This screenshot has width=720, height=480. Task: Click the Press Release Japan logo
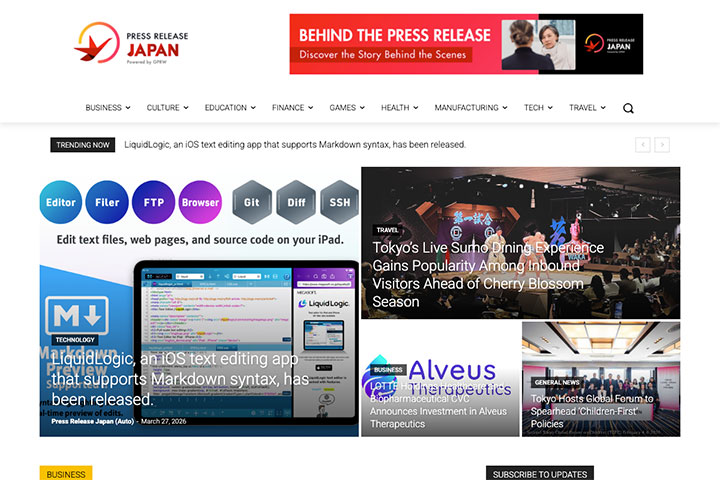pos(131,43)
